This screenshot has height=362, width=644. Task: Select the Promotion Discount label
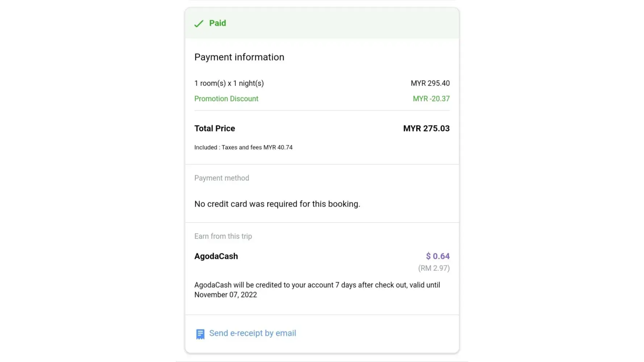(x=226, y=99)
